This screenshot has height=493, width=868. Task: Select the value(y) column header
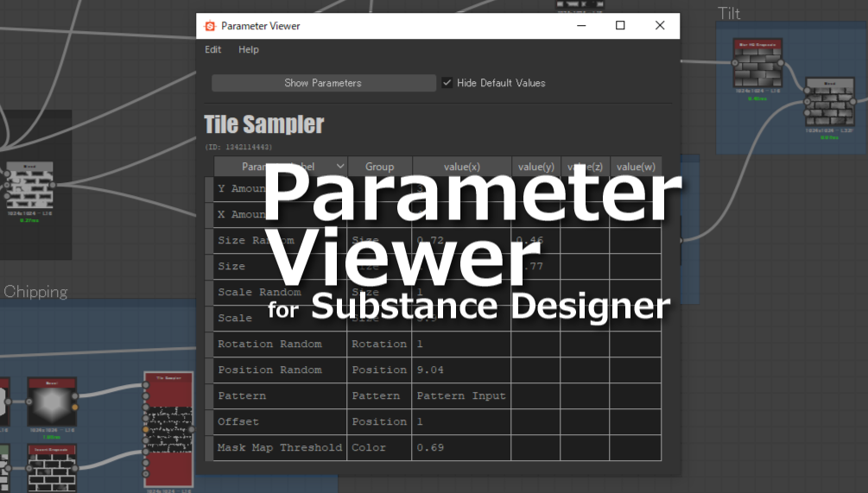pyautogui.click(x=535, y=166)
